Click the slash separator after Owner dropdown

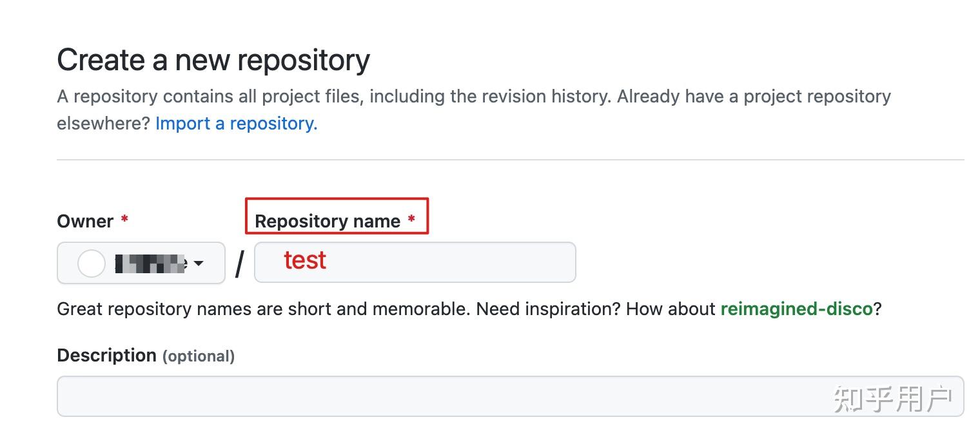239,264
